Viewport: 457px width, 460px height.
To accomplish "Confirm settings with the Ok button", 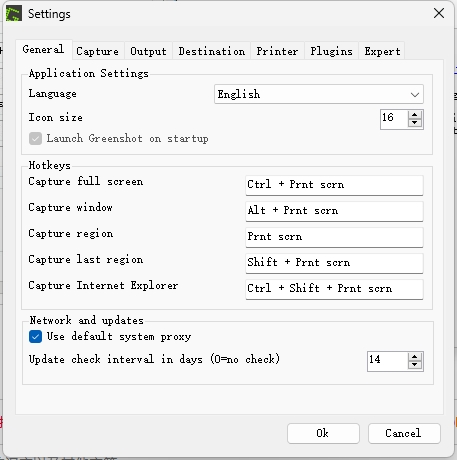I will [323, 433].
